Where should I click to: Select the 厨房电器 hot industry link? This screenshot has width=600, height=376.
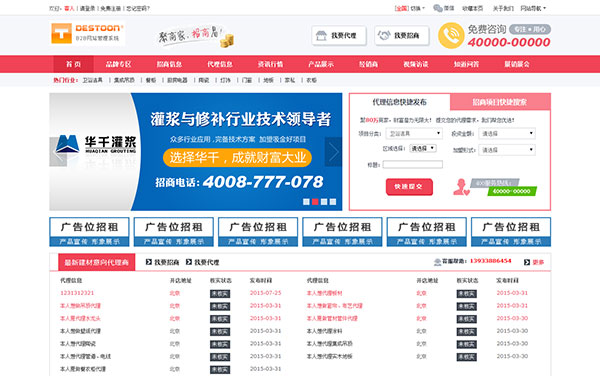tap(177, 80)
